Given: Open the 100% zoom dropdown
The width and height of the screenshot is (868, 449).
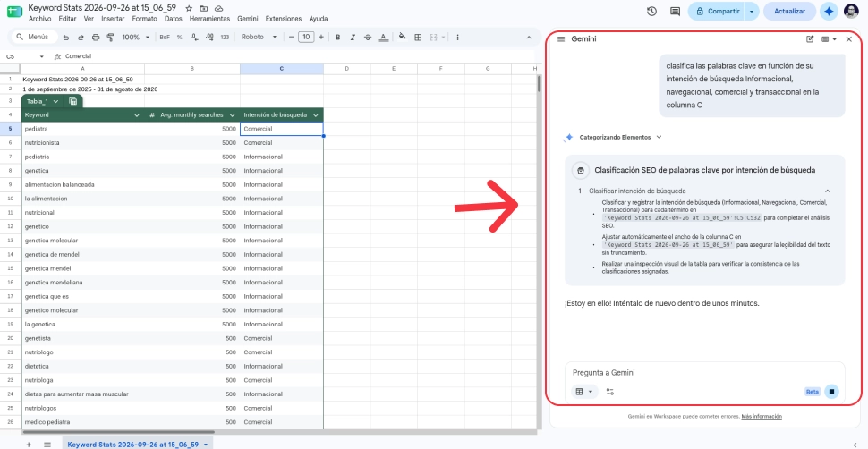Looking at the screenshot, I should [x=136, y=37].
